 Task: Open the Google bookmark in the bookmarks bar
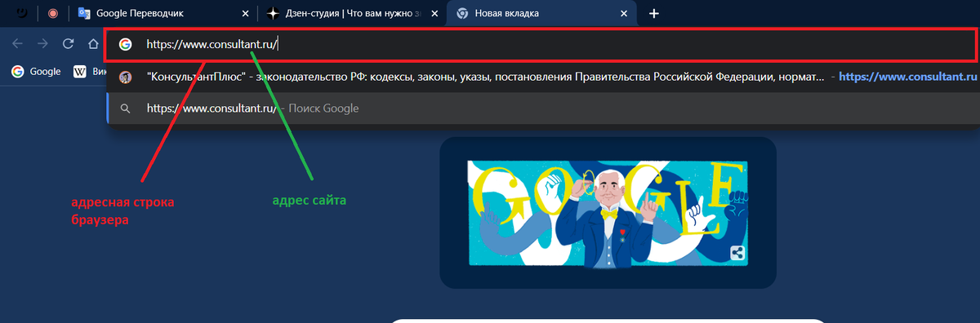point(36,71)
